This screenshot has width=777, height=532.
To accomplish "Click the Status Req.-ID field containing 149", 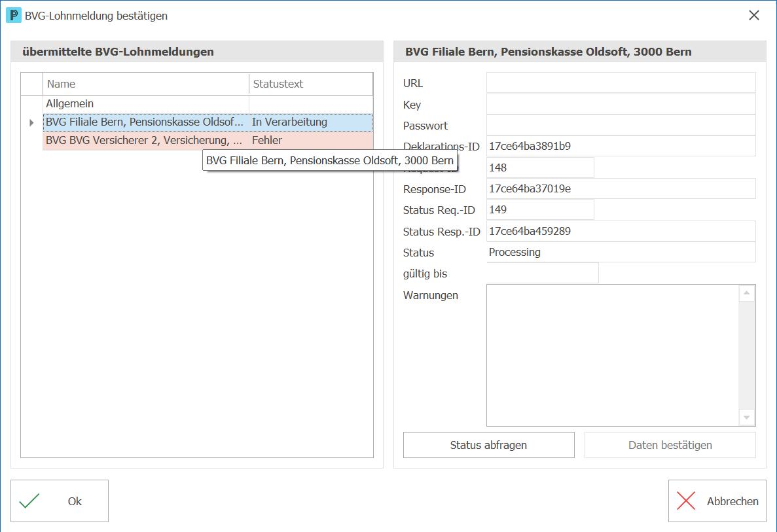I will click(x=540, y=209).
